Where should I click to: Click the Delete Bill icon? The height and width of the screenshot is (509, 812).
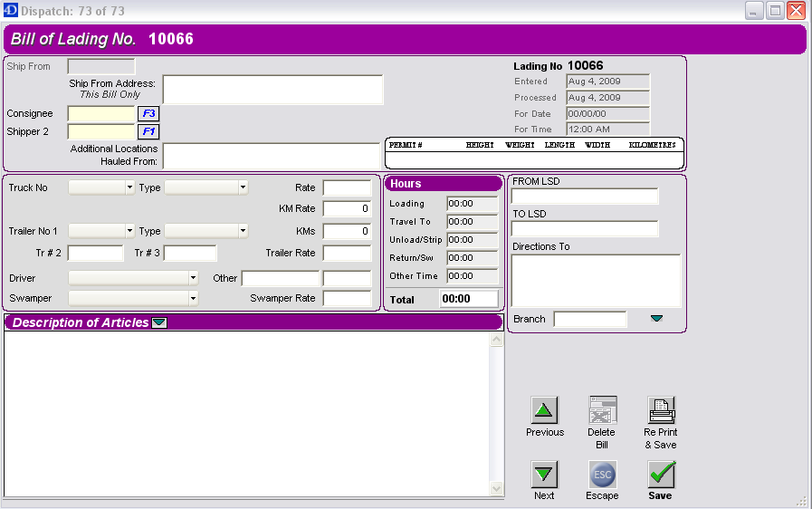[x=602, y=410]
